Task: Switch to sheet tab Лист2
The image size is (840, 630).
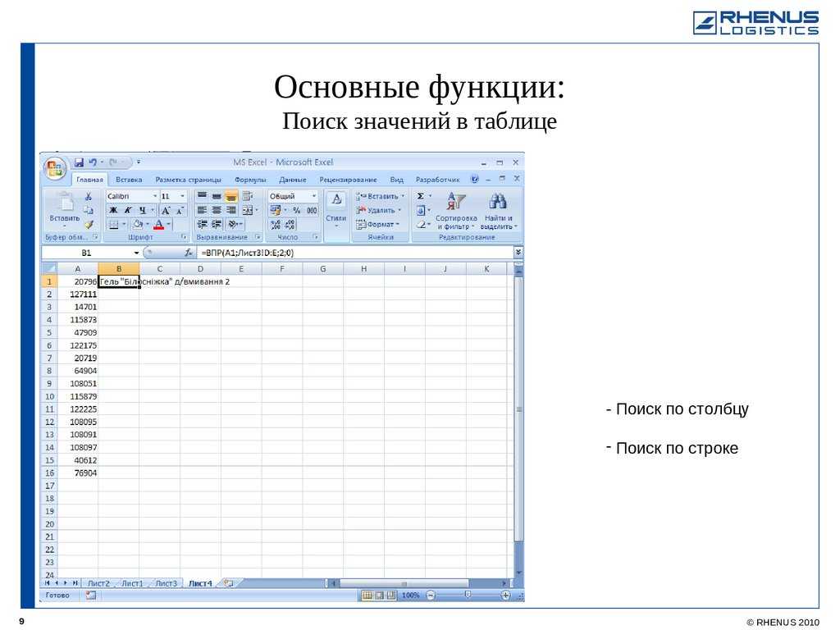Action: (98, 583)
